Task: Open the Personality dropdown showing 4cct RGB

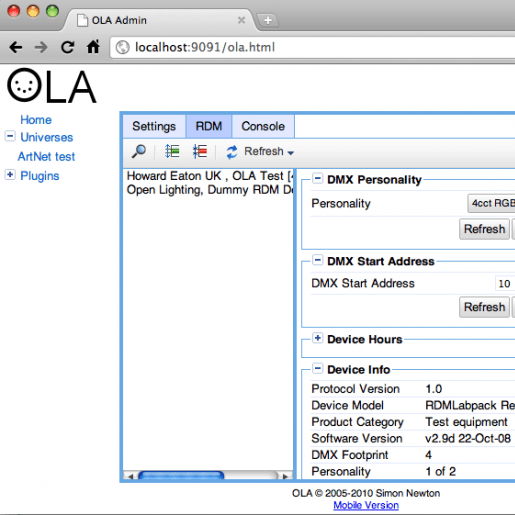Action: pyautogui.click(x=491, y=203)
